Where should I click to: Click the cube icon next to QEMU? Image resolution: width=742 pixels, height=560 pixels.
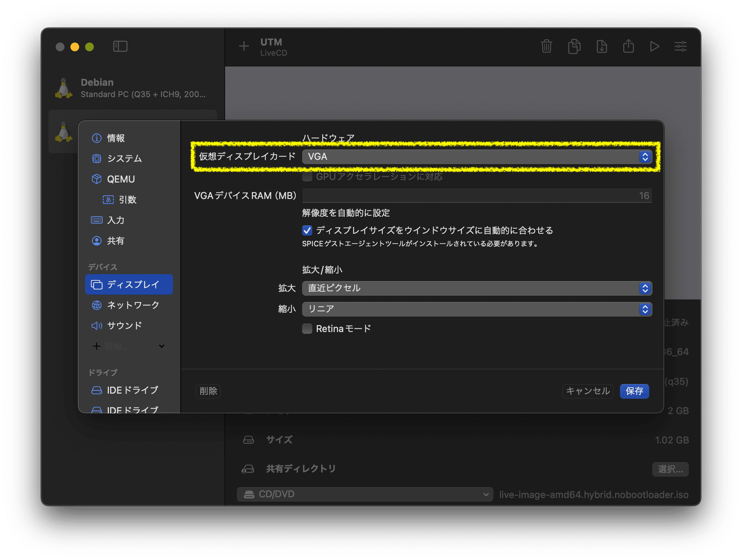pyautogui.click(x=97, y=179)
